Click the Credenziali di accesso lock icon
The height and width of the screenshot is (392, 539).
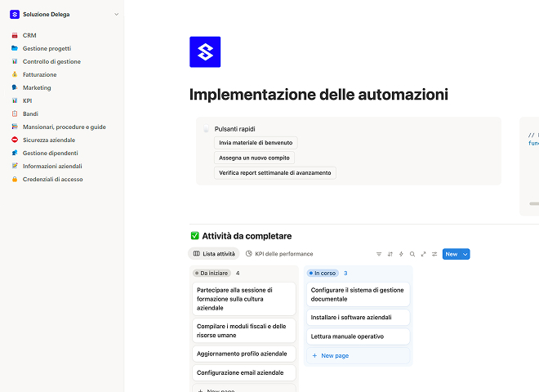(15, 179)
